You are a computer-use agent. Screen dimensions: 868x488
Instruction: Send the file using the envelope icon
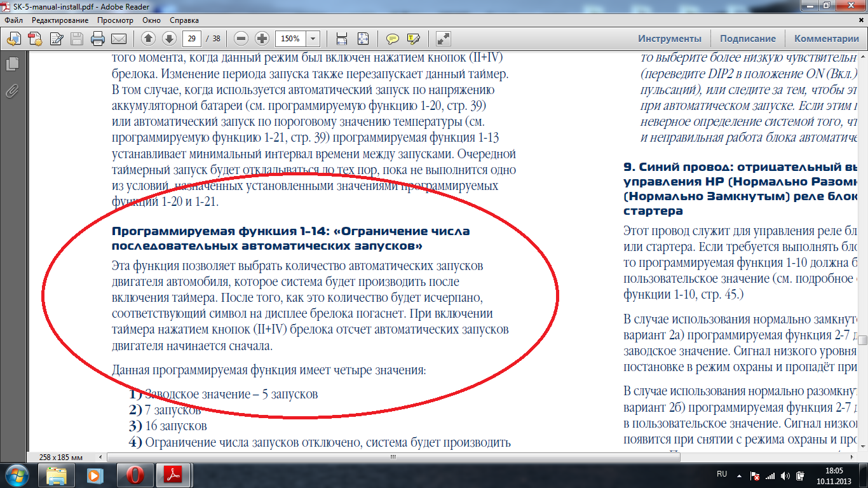[x=119, y=39]
